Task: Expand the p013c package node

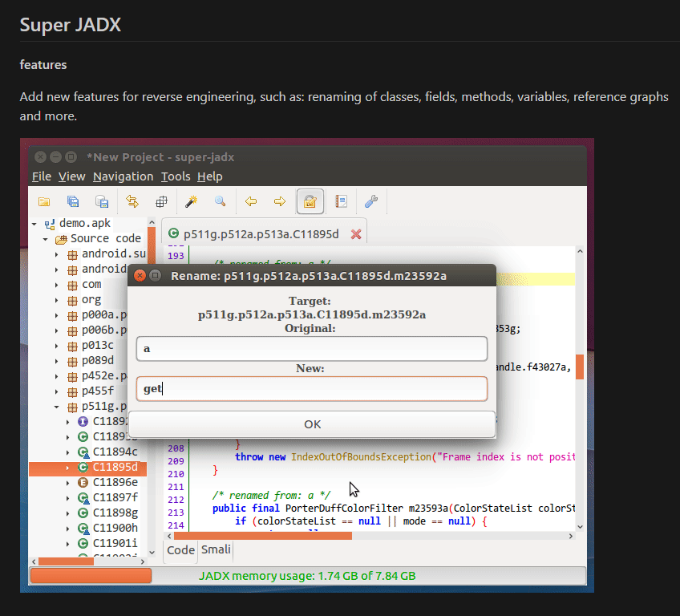Action: 56,346
